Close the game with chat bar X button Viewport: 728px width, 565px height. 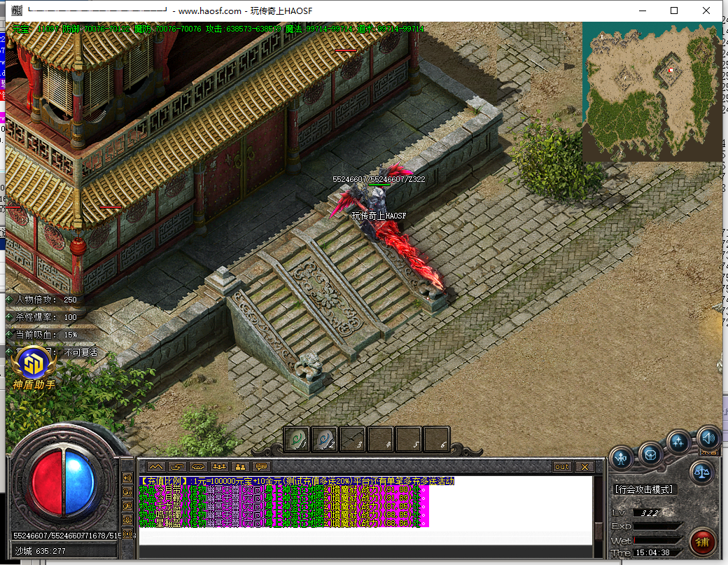583,466
